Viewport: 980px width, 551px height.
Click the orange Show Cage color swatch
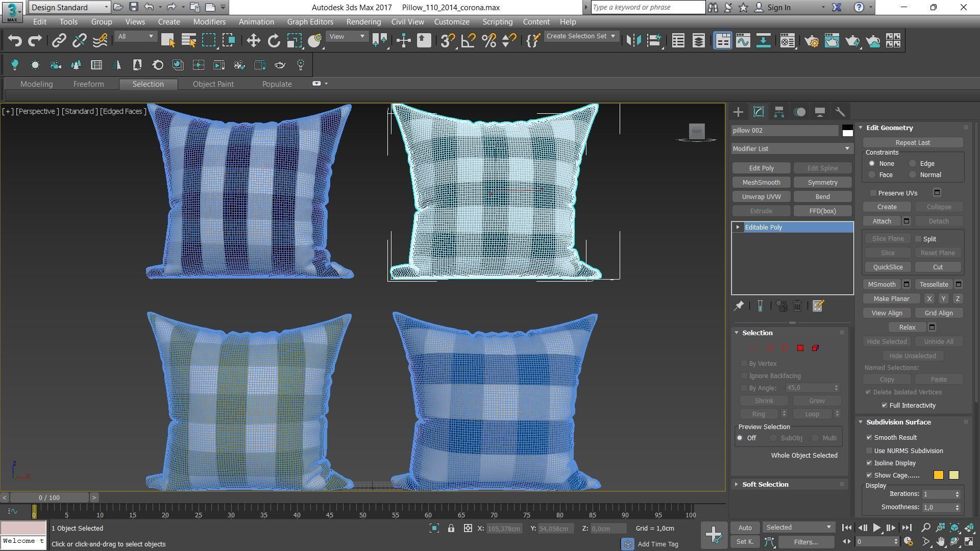click(939, 475)
